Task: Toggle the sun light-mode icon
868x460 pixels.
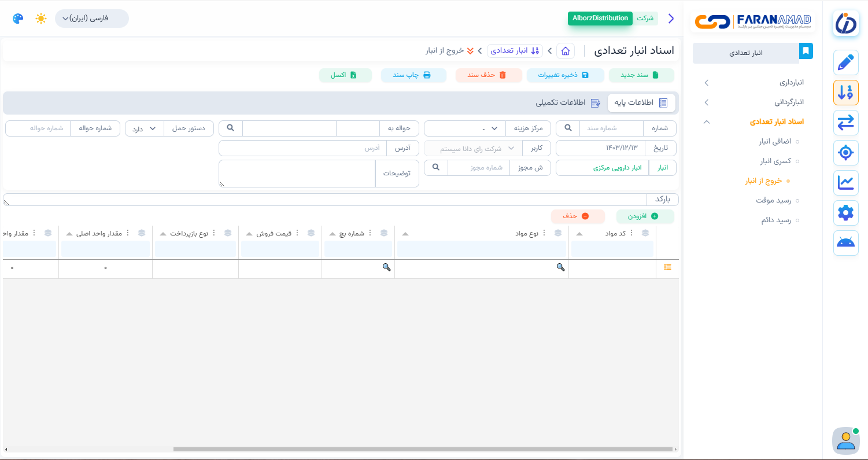Action: (x=40, y=19)
